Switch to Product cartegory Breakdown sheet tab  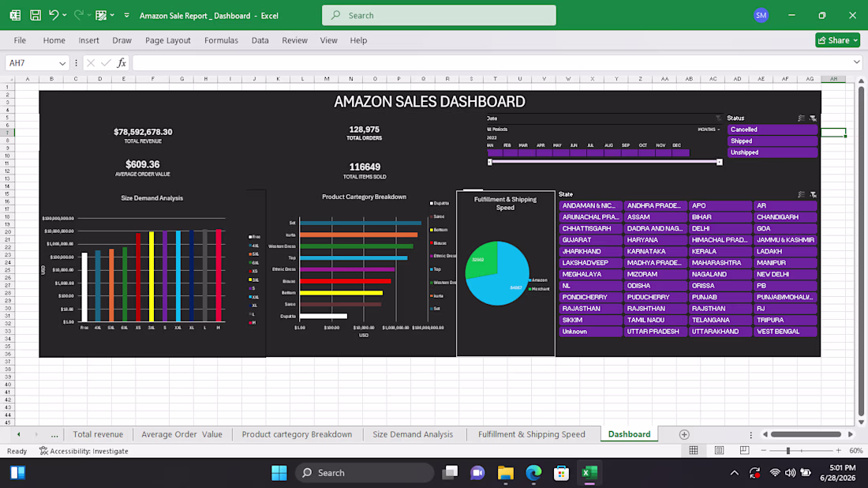click(x=297, y=434)
